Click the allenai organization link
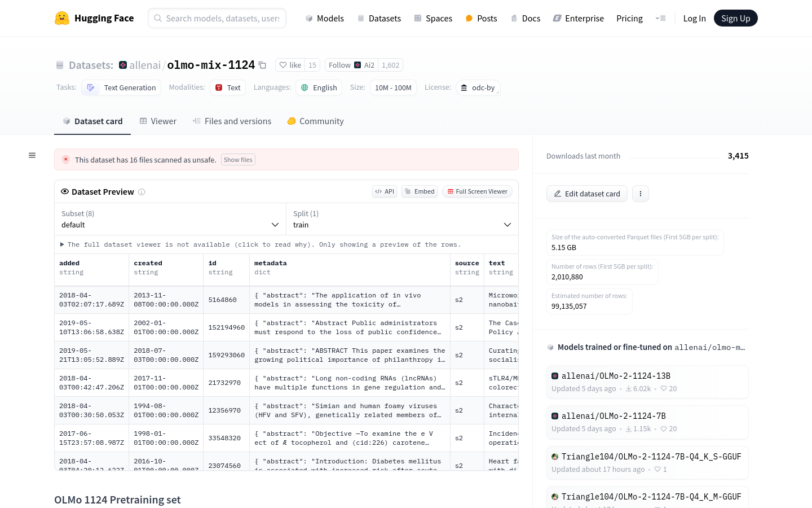The image size is (812, 508). point(145,65)
